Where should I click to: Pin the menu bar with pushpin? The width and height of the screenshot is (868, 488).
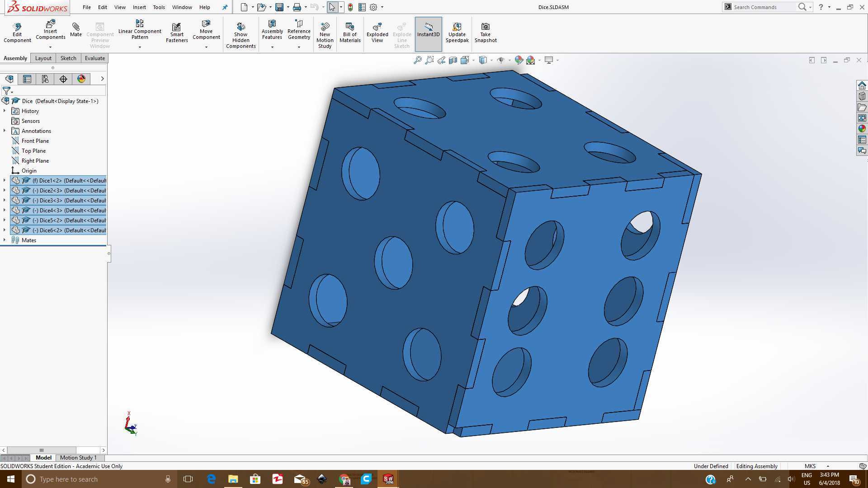point(225,7)
